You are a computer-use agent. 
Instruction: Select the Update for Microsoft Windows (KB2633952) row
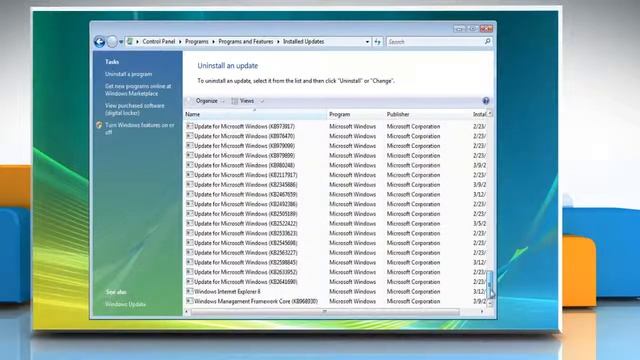336,272
